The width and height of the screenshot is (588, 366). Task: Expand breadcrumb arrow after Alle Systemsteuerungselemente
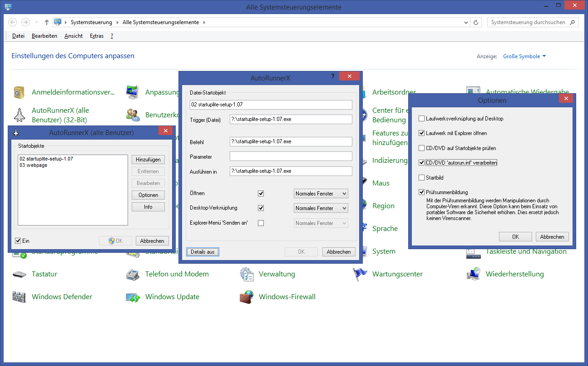coord(204,22)
